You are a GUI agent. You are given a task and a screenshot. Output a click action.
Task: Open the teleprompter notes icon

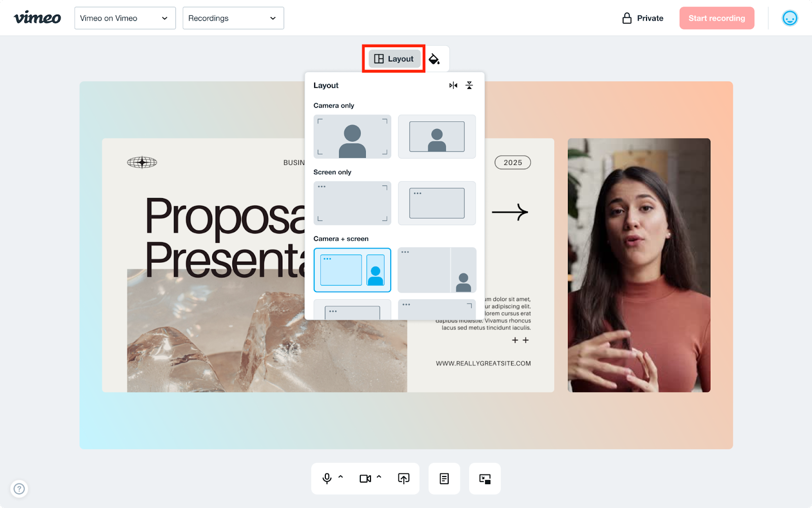[444, 479]
